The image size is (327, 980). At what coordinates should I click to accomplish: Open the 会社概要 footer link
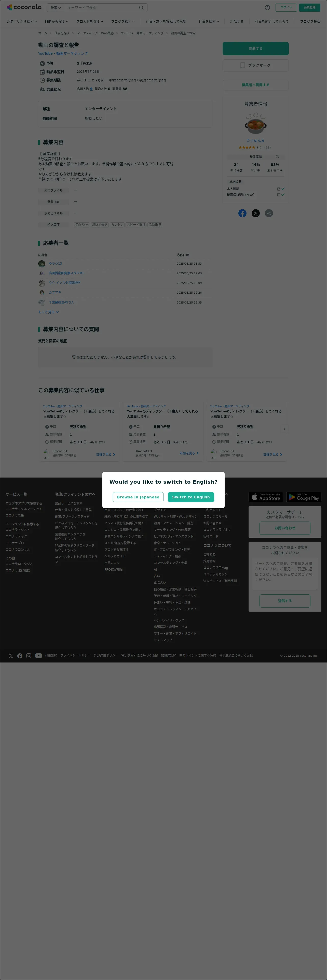coord(209,554)
